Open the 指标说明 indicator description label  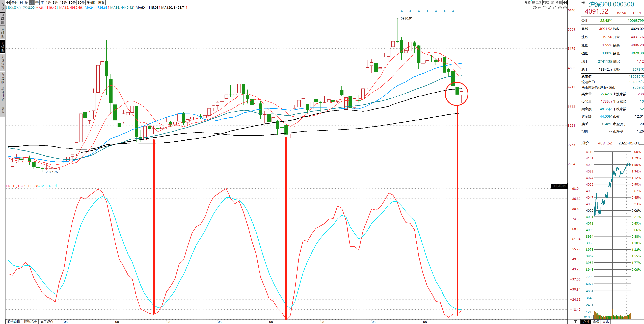(559, 186)
